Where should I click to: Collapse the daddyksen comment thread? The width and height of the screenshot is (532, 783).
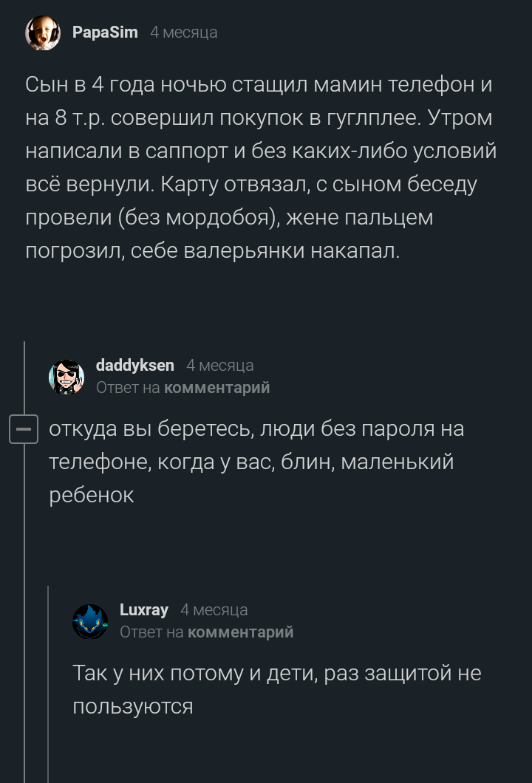point(24,429)
